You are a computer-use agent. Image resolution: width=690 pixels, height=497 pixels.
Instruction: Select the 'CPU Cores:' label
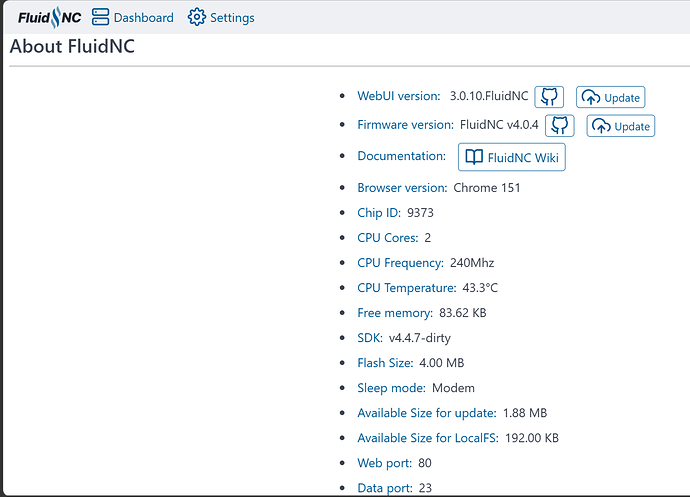pos(388,238)
